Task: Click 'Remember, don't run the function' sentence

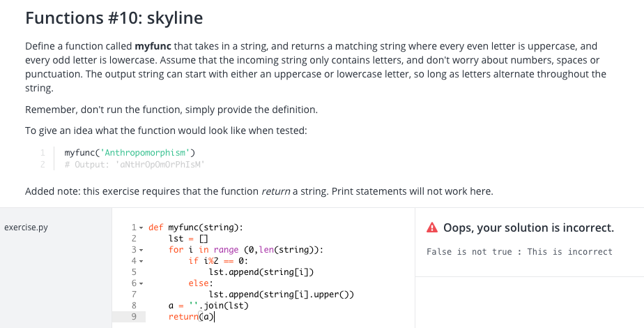Action: click(171, 110)
